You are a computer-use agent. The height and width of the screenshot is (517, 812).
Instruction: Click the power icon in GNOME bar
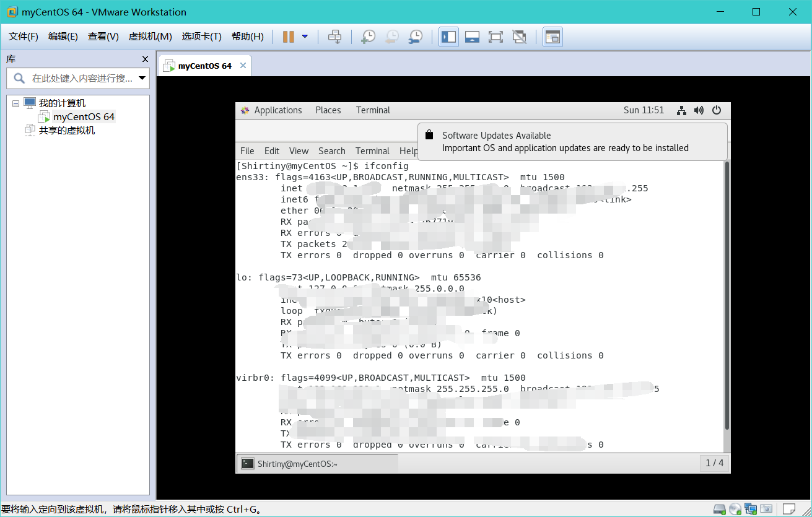point(717,110)
